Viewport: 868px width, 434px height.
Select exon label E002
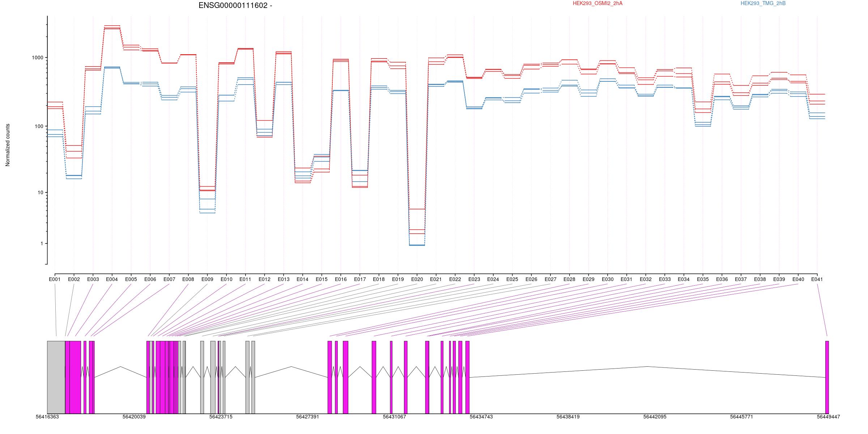pos(74,279)
